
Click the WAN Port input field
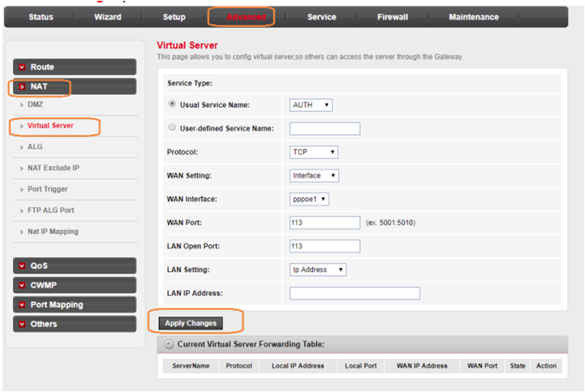click(x=325, y=222)
